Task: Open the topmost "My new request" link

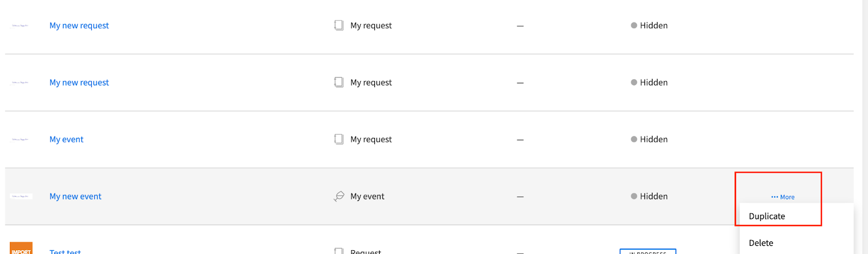Action: tap(79, 25)
